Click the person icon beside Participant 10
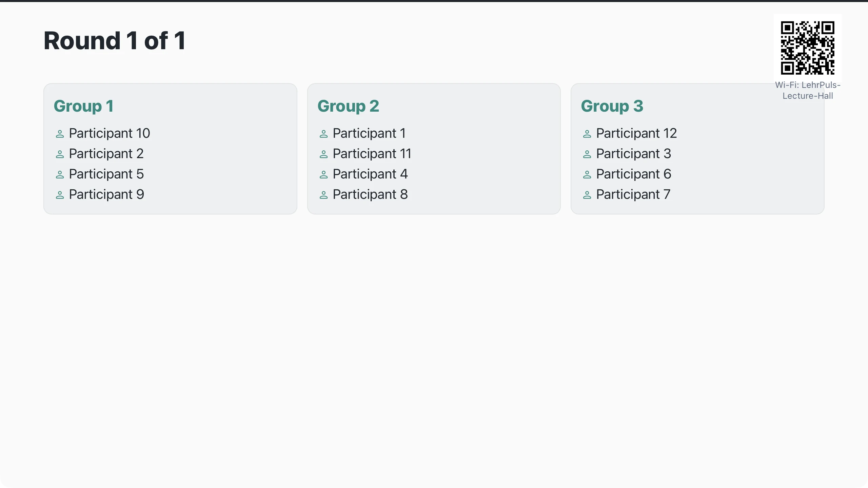The image size is (868, 488). (x=60, y=134)
